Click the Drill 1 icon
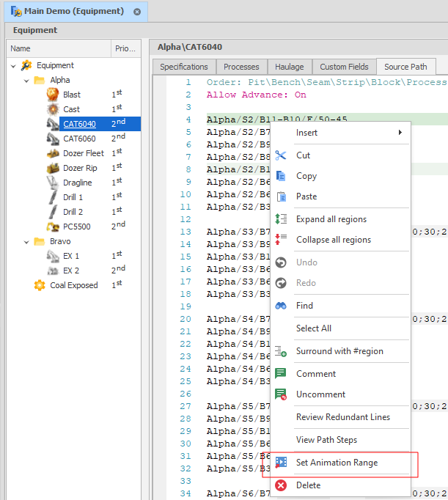The width and height of the screenshot is (448, 500). [x=53, y=197]
